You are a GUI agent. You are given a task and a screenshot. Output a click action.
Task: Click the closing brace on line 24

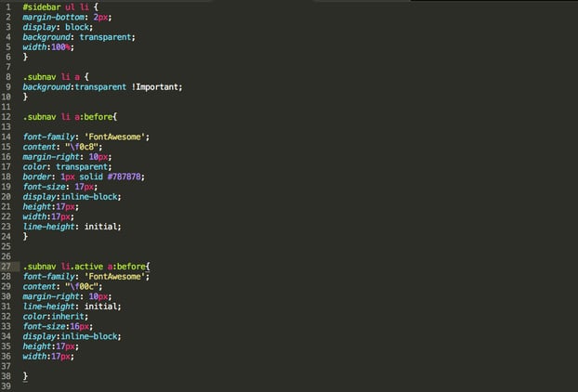(x=25, y=236)
